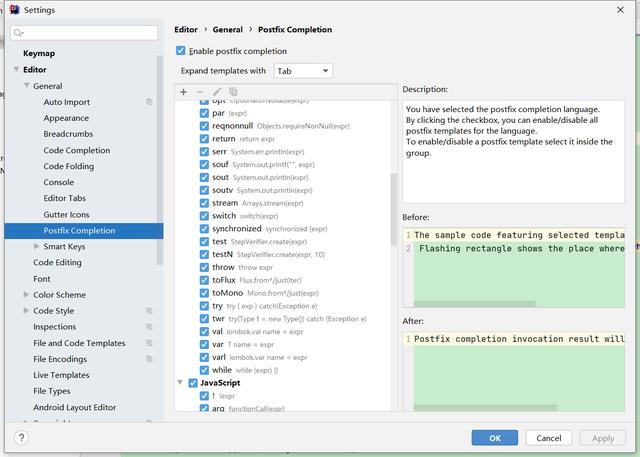The image size is (640, 457).
Task: Open the Expand templates with dropdown
Action: coord(303,71)
